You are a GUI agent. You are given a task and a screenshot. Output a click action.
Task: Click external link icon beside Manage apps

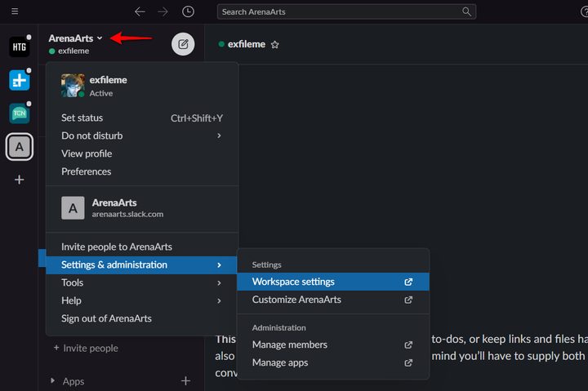pyautogui.click(x=408, y=363)
